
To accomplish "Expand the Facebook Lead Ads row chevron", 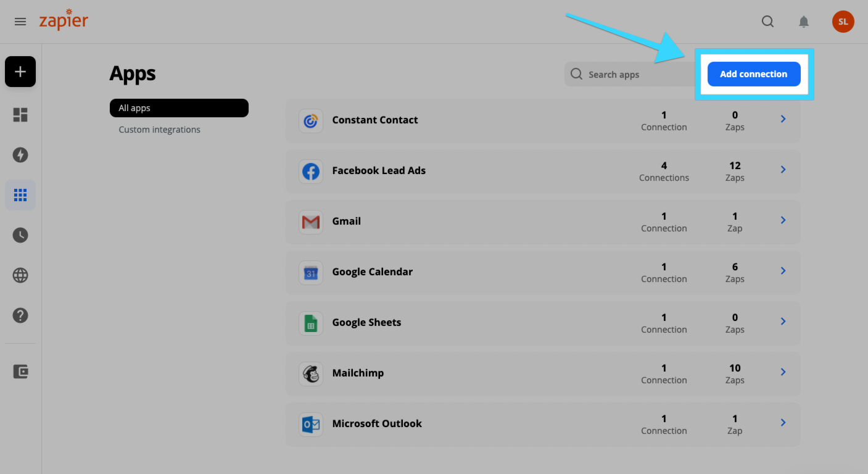I will click(783, 170).
